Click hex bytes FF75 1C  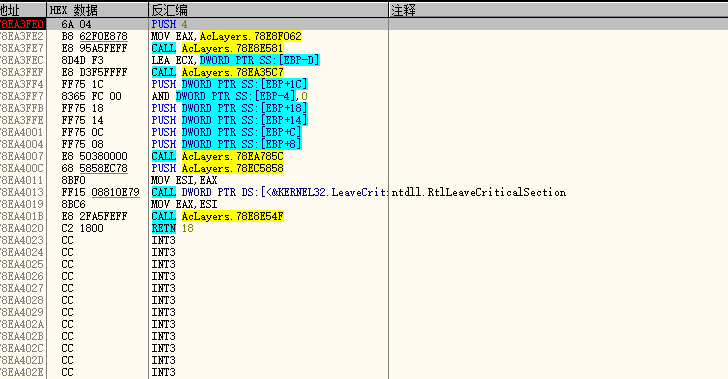coord(83,84)
